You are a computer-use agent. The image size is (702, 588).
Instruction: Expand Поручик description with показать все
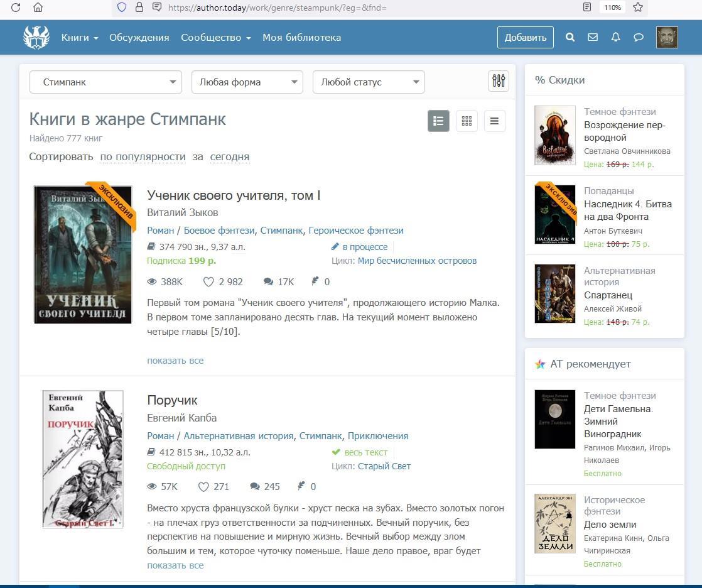click(x=176, y=565)
